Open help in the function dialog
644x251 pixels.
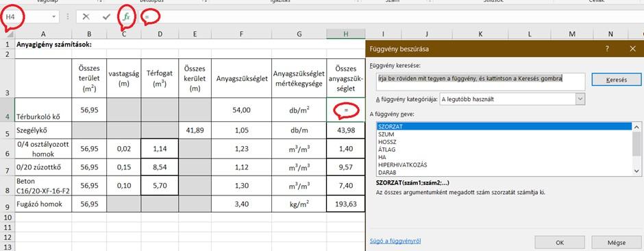(607, 49)
